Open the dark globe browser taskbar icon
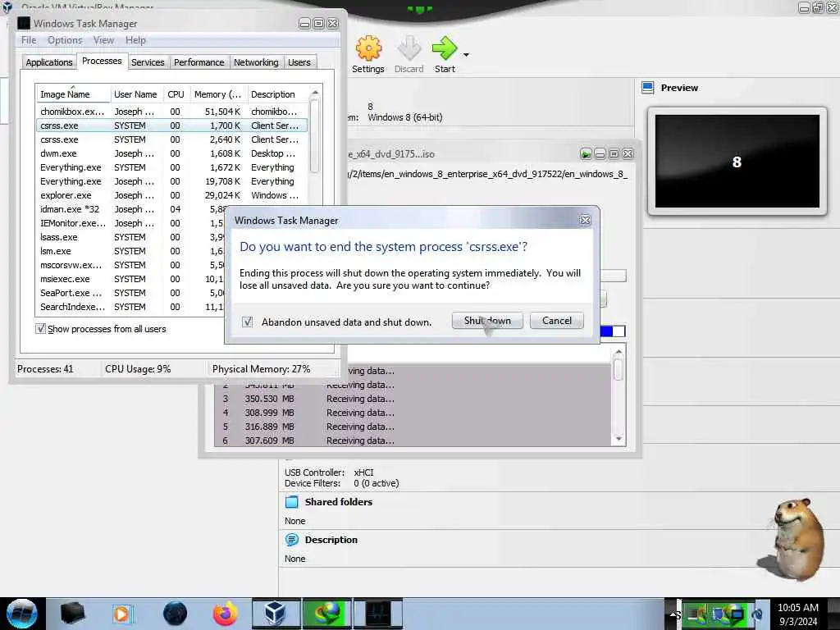 coord(175,614)
